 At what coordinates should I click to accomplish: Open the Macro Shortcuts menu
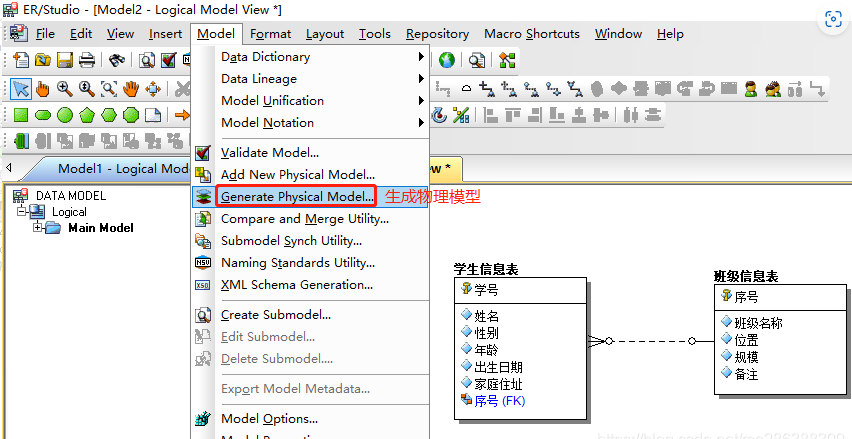click(531, 34)
